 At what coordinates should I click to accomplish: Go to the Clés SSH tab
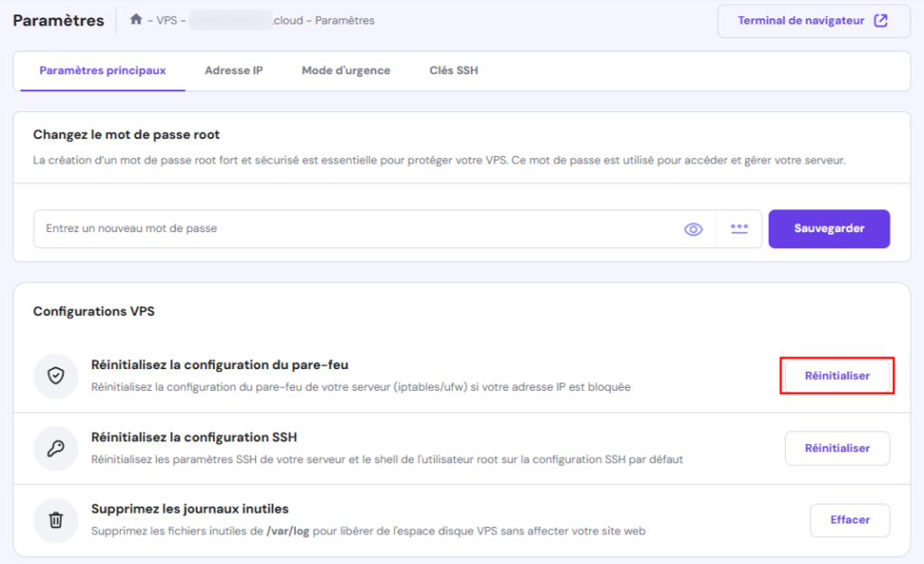click(454, 70)
